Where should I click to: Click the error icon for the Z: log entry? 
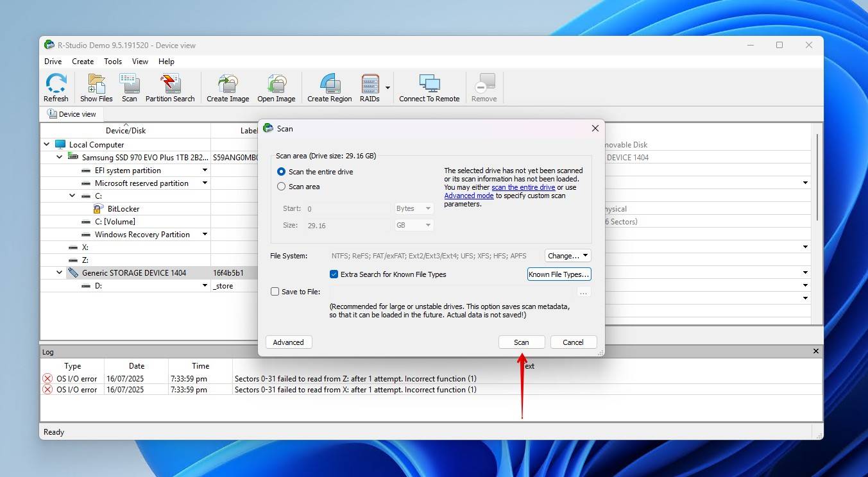(x=47, y=378)
